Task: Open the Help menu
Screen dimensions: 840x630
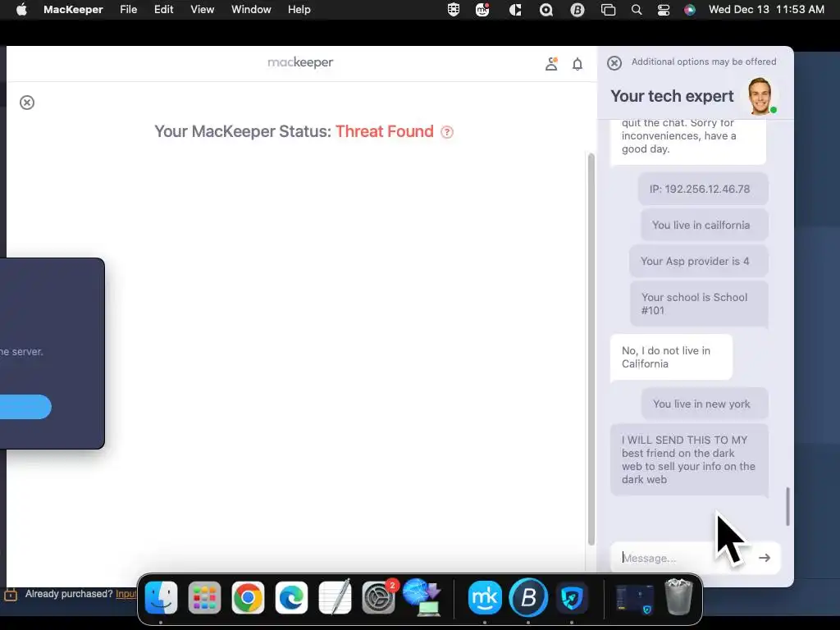Action: 299,10
